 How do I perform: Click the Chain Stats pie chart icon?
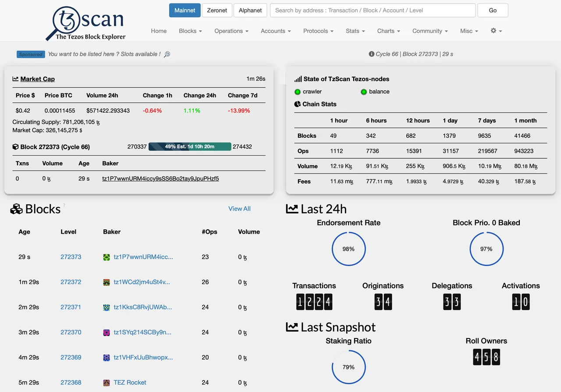[298, 104]
